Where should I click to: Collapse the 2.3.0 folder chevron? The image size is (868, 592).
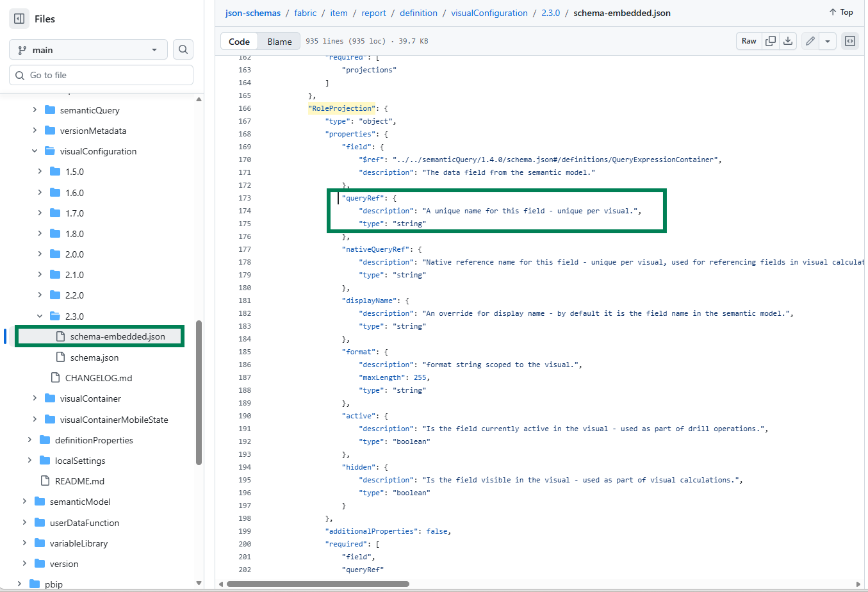[x=40, y=316]
